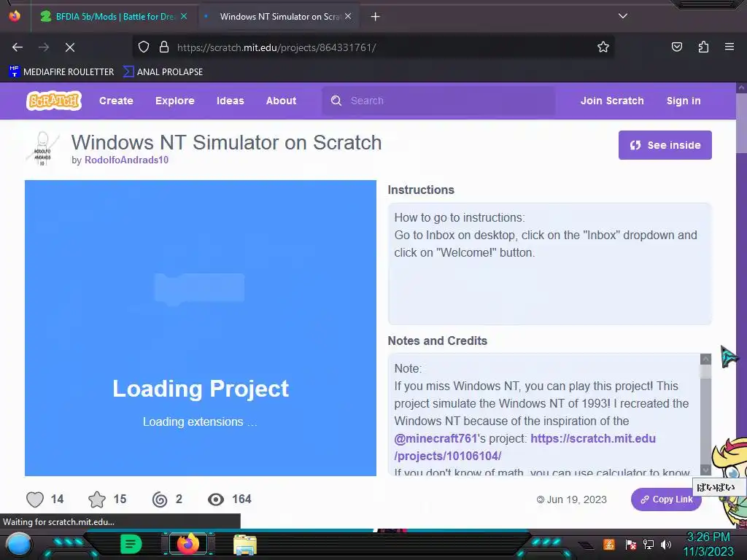Favorite the project with the star icon

pyautogui.click(x=97, y=499)
